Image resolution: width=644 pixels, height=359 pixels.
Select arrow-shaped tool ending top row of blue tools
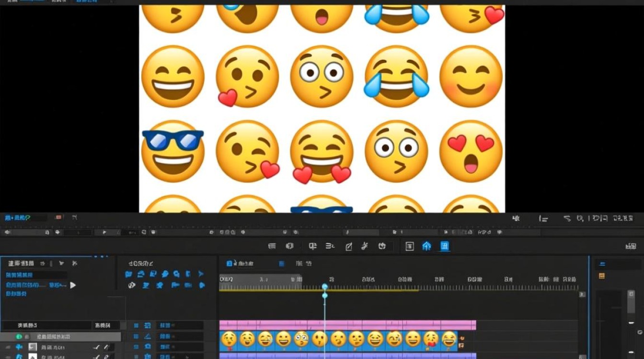(201, 274)
